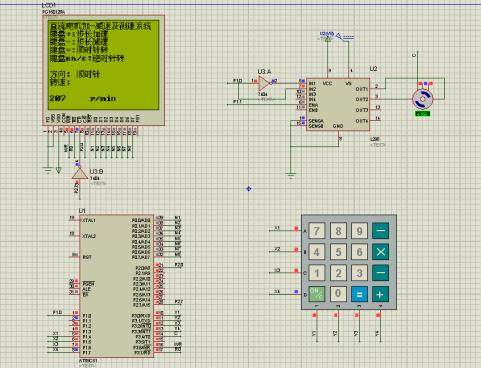Click the P20 wire label beside U1
Viewport: 481px width, 369px height.
(179, 265)
